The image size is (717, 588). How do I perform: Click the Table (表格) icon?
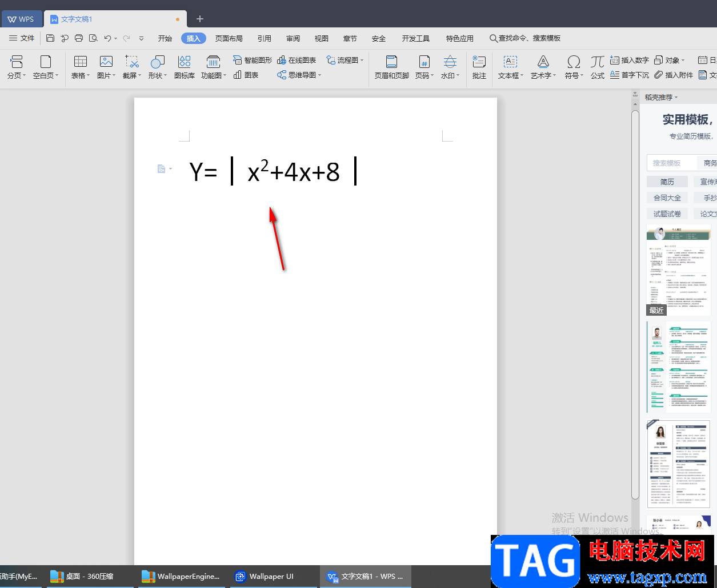[81, 62]
